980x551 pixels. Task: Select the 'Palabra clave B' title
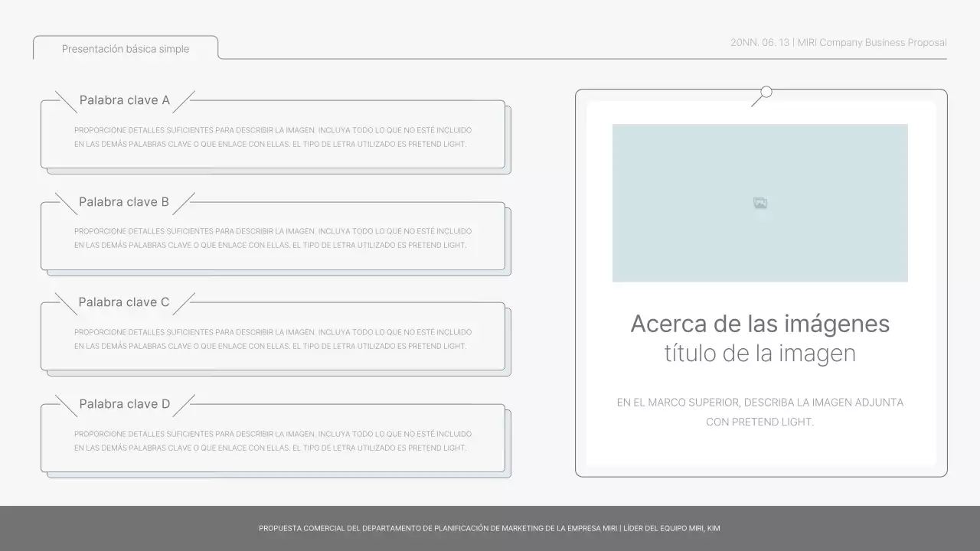pos(124,202)
